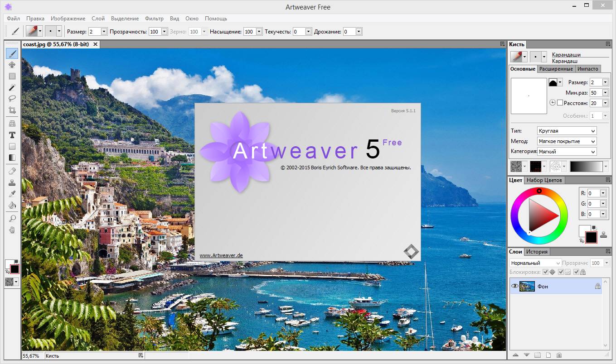Image resolution: width=616 pixels, height=364 pixels.
Task: Select the Brush tool in the toolbox
Action: [12, 54]
